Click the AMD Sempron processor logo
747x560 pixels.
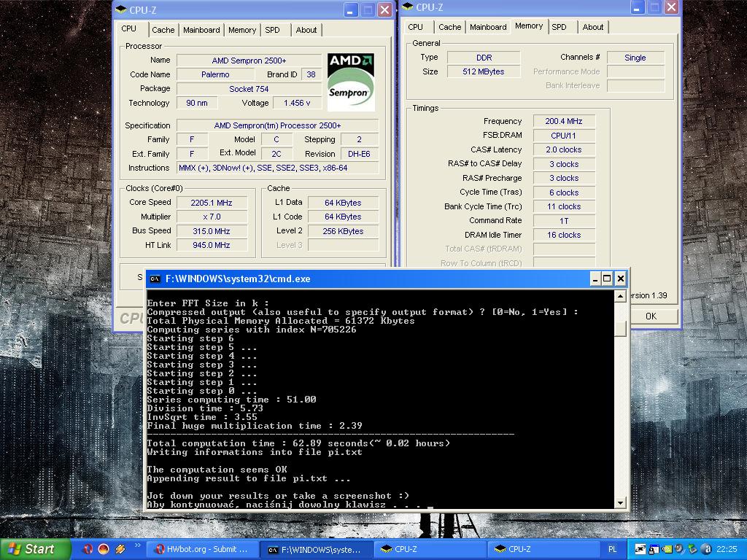(x=351, y=82)
